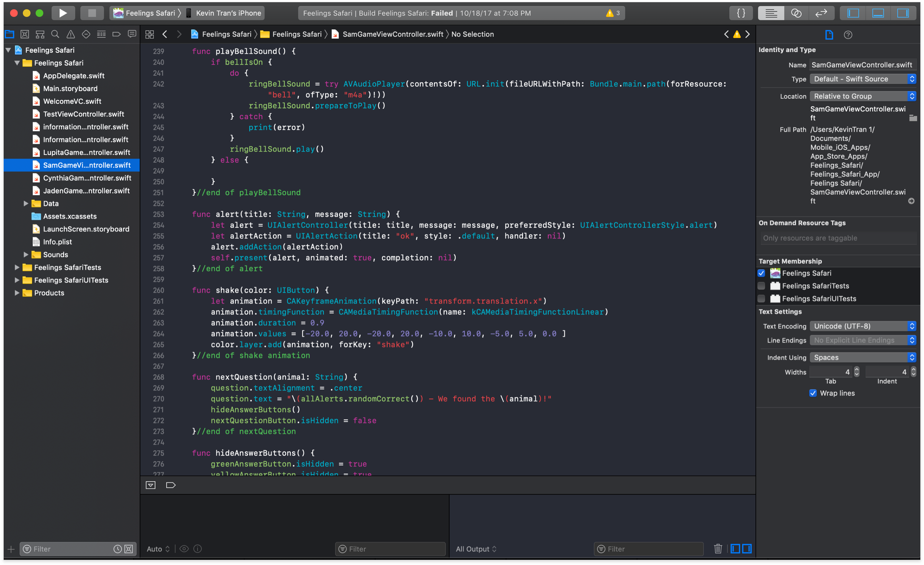Open the Location Relative to Group dropdown

coord(862,96)
